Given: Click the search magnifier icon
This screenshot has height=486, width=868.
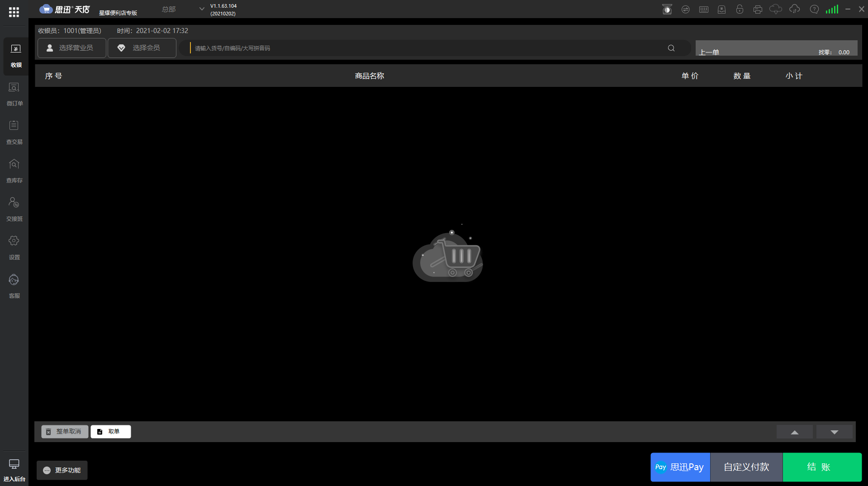Looking at the screenshot, I should (x=671, y=48).
